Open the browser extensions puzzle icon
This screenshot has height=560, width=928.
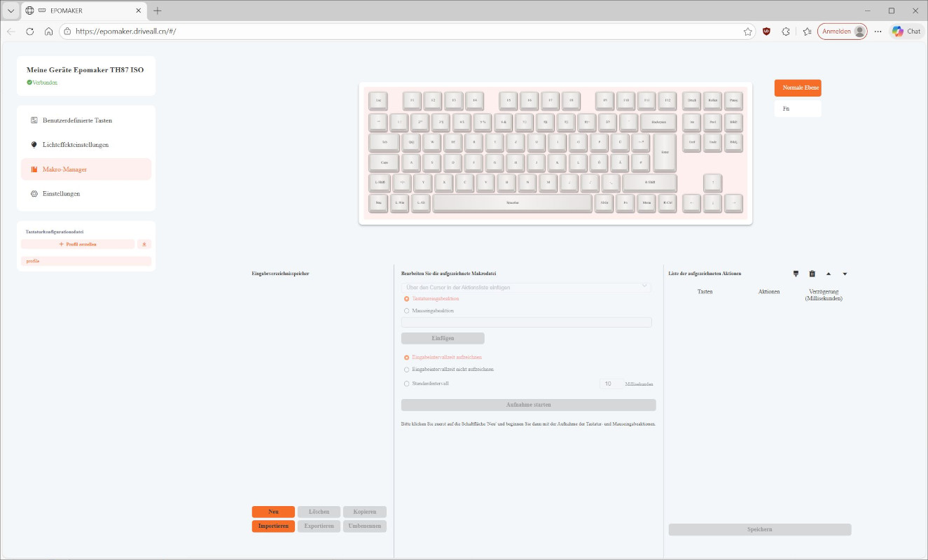786,31
